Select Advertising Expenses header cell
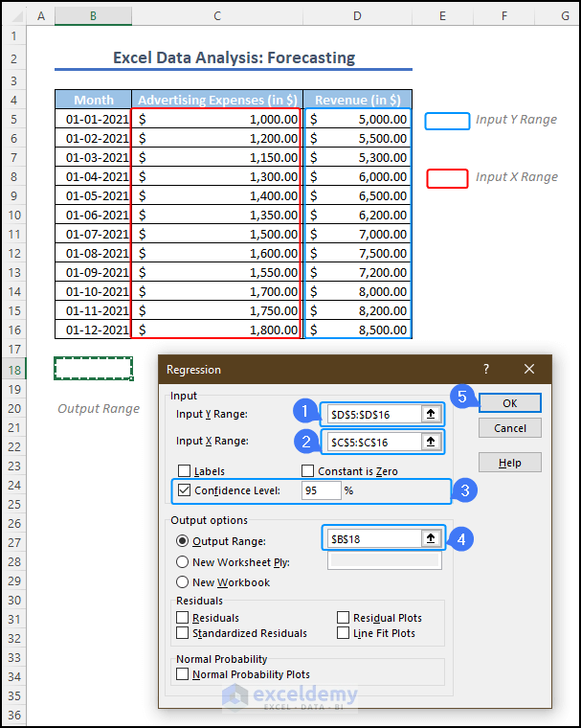This screenshot has width=581, height=728. tap(217, 100)
